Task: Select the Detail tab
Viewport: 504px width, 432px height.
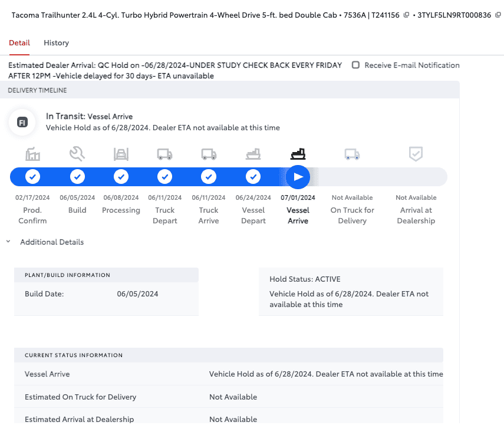Action: pos(19,43)
